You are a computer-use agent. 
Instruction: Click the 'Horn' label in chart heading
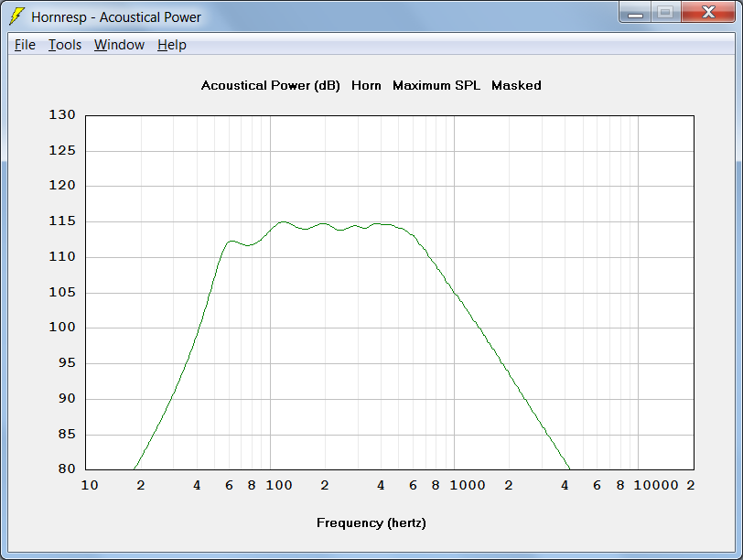point(366,86)
